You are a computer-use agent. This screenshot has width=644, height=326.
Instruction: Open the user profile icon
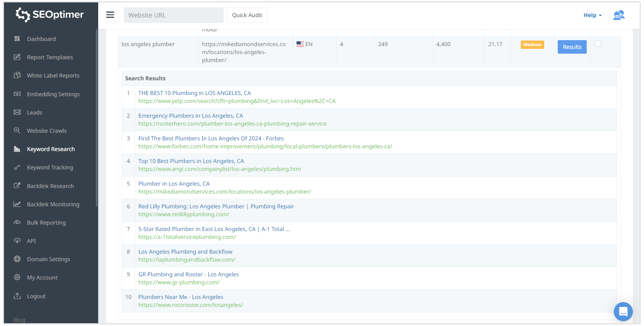[x=619, y=15]
